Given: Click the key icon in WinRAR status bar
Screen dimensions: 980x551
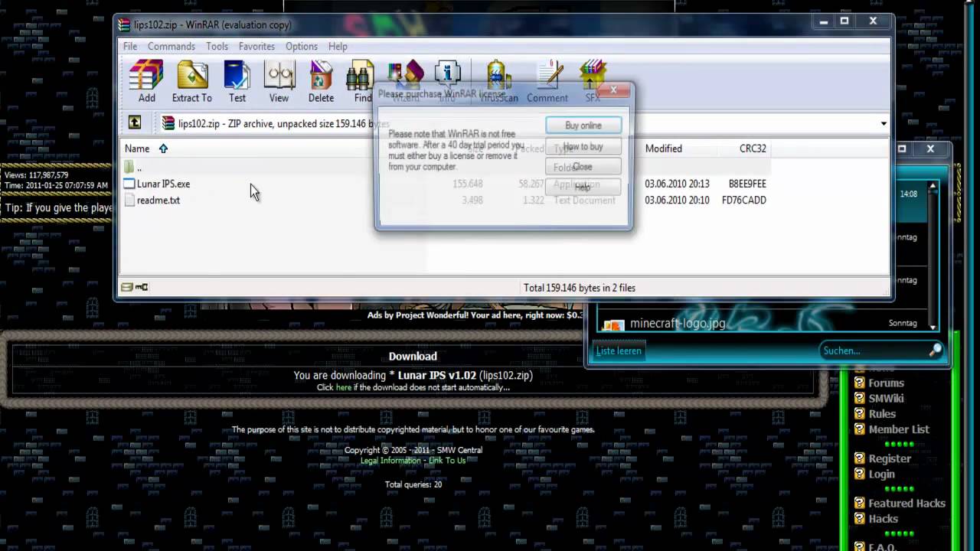Looking at the screenshot, I should [x=142, y=287].
